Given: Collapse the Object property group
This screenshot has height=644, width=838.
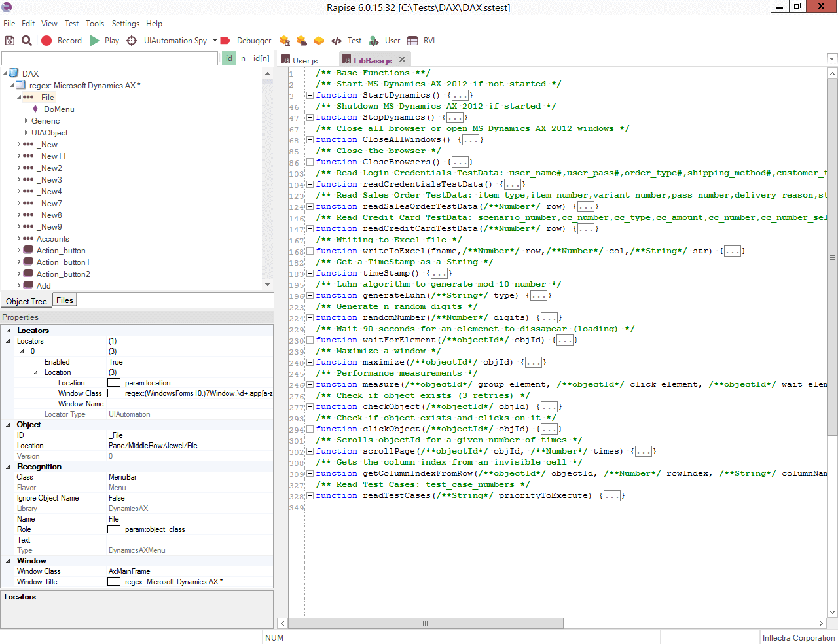Looking at the screenshot, I should [8, 425].
